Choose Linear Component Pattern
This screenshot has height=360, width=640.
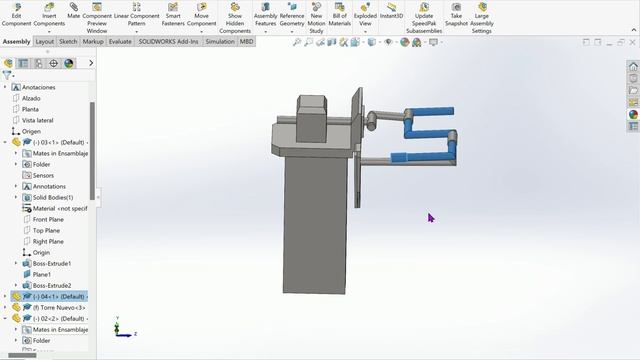(136, 17)
